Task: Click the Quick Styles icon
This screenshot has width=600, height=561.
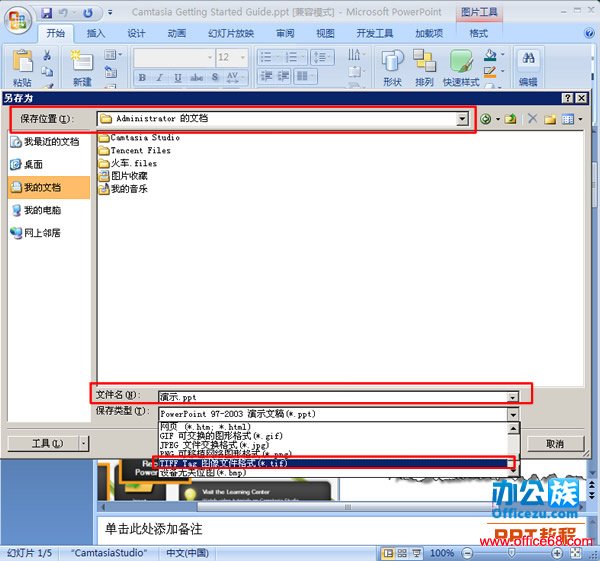Action: (461, 61)
